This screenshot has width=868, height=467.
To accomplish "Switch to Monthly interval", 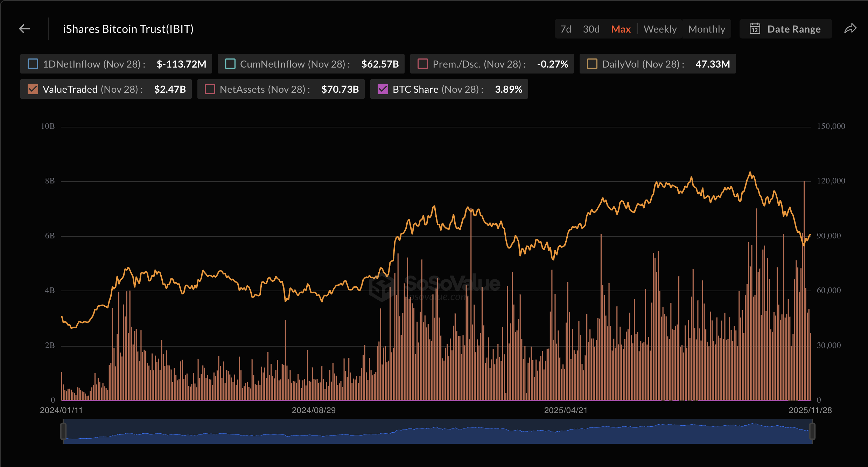I will coord(707,29).
